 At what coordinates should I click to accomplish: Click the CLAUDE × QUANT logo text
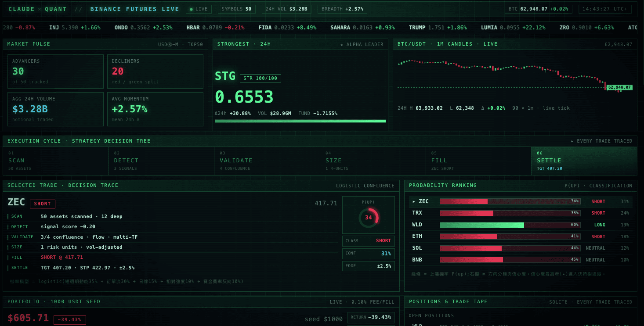tap(37, 9)
